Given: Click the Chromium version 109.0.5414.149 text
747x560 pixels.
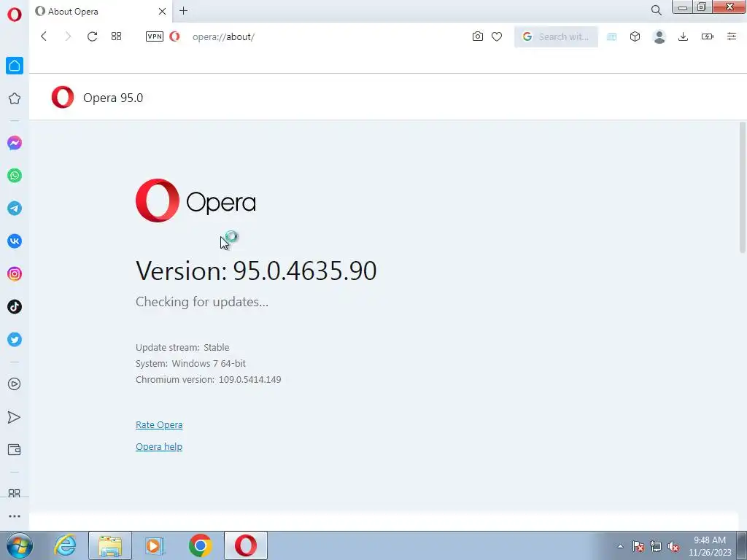Looking at the screenshot, I should (208, 379).
